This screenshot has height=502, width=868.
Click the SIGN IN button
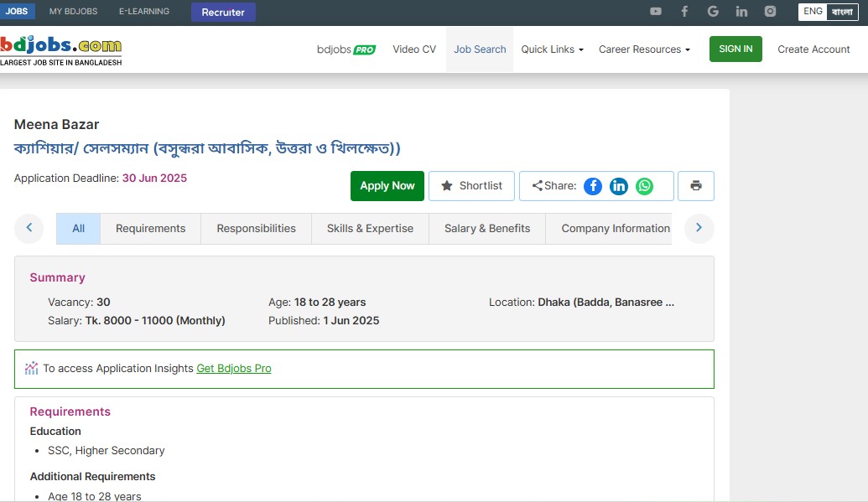735,49
